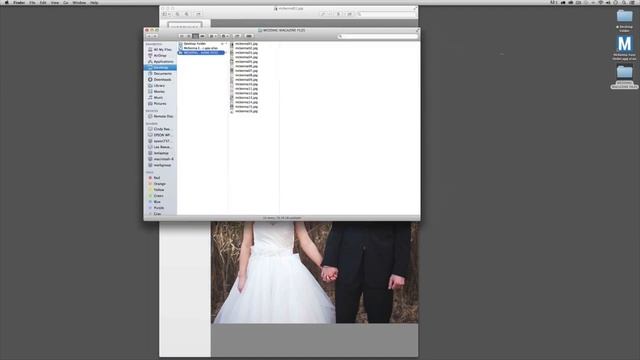The width and height of the screenshot is (640, 360).
Task: Select the McKenna file in the first column
Action: click(x=202, y=48)
